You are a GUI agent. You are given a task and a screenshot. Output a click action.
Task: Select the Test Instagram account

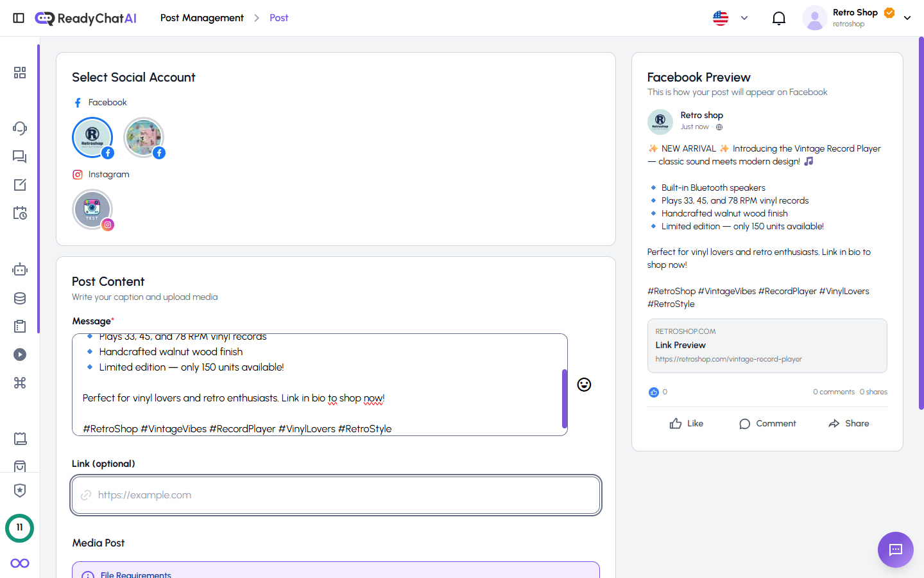point(92,209)
